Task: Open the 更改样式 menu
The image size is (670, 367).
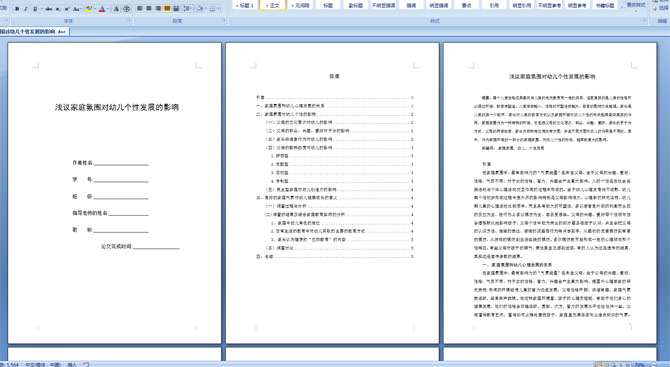Action: 635,5
